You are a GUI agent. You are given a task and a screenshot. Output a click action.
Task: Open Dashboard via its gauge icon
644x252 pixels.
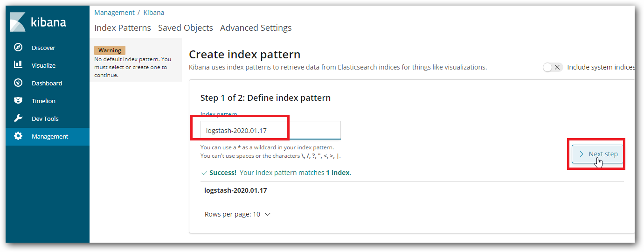coord(18,83)
